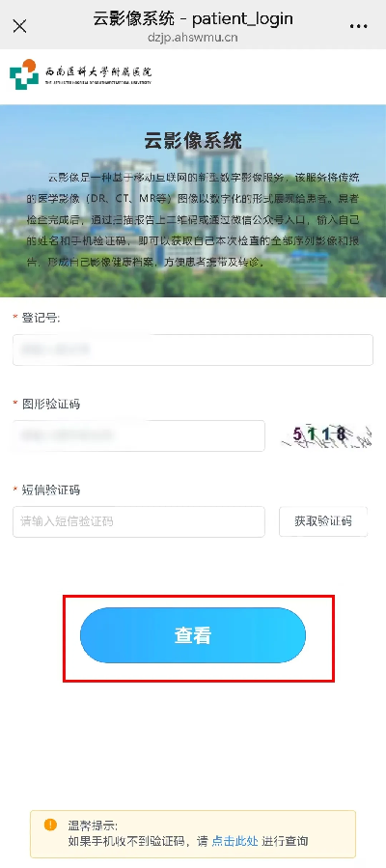386x868 pixels.
Task: Refresh the 5118 captcha image
Action: (324, 436)
